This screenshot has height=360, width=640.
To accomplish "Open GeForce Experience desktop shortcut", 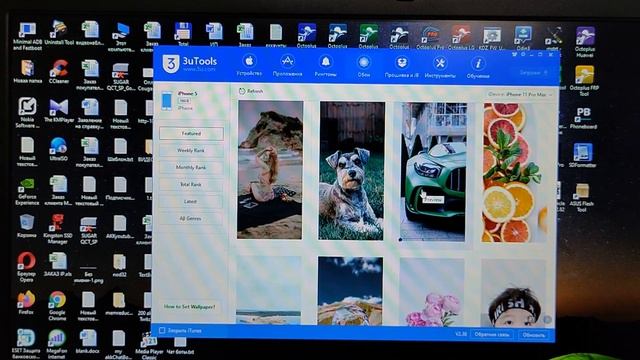I will point(27,191).
